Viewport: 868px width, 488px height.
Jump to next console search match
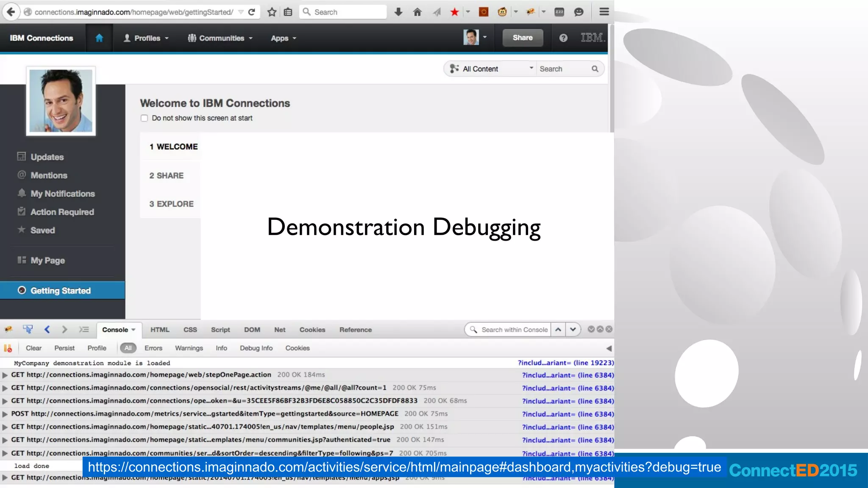click(x=573, y=330)
